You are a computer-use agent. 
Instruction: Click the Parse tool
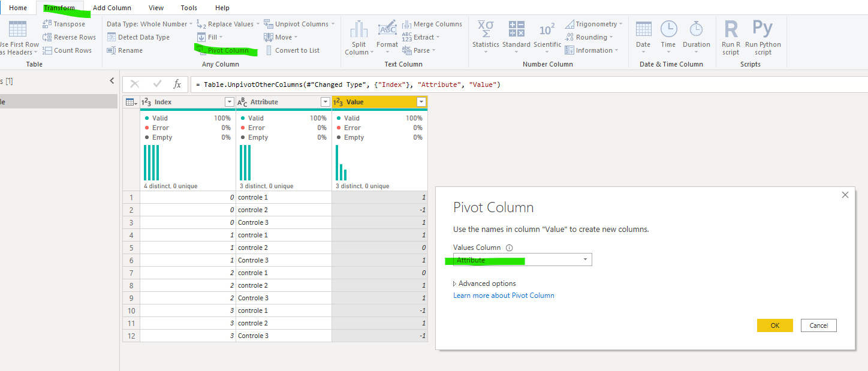pos(418,50)
